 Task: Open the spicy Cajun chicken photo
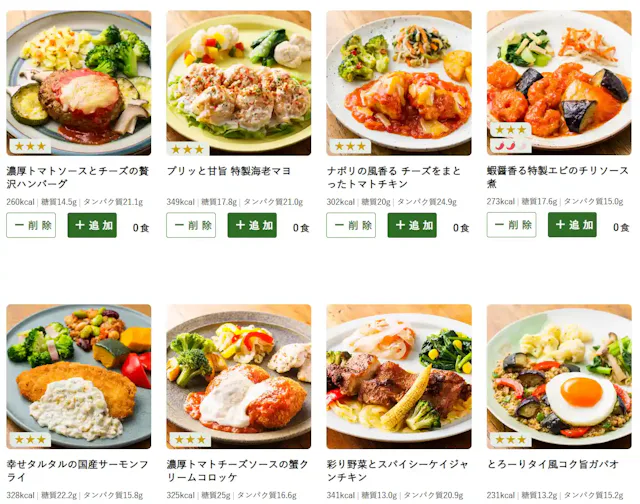tap(399, 376)
